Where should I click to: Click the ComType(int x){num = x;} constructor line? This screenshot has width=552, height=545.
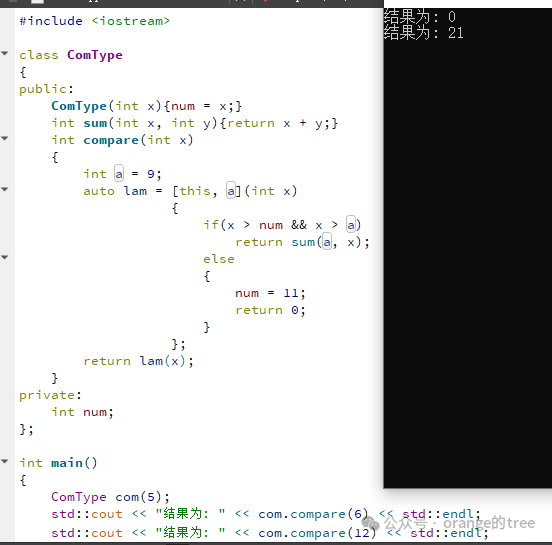pyautogui.click(x=146, y=106)
